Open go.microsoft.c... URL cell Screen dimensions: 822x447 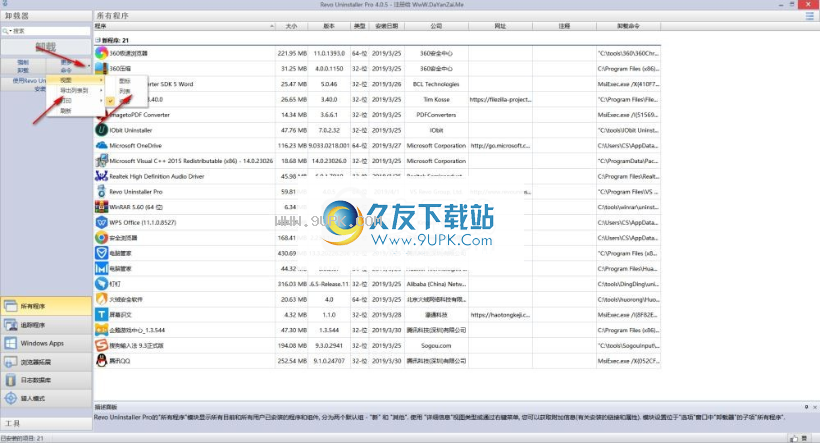point(500,145)
